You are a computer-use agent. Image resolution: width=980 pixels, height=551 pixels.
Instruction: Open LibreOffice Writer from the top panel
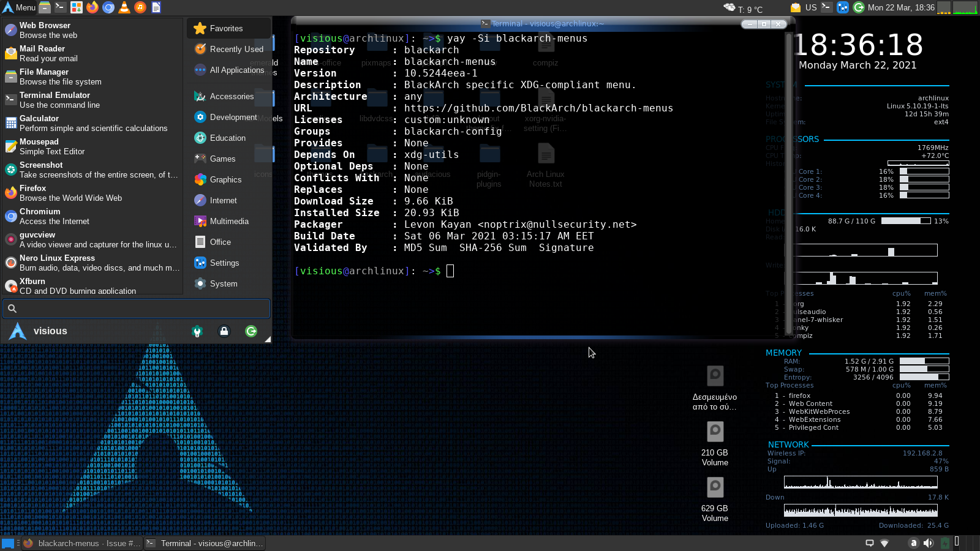155,7
